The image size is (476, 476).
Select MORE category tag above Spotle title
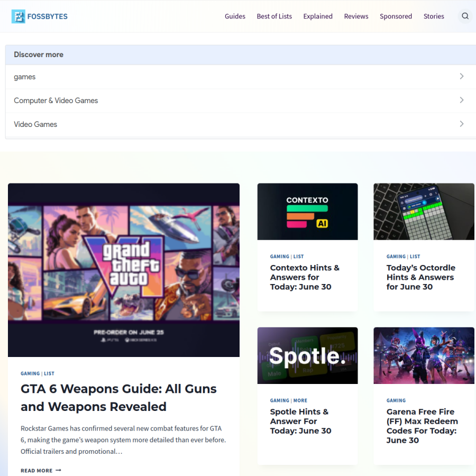click(300, 400)
